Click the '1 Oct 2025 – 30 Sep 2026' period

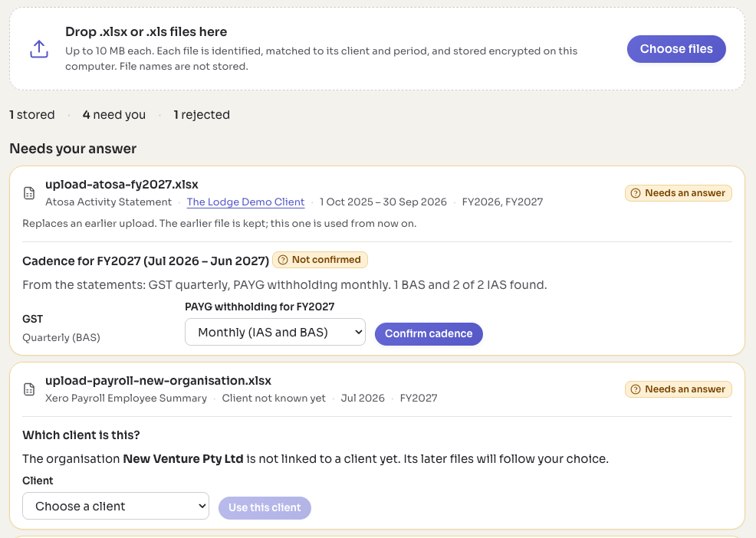383,202
